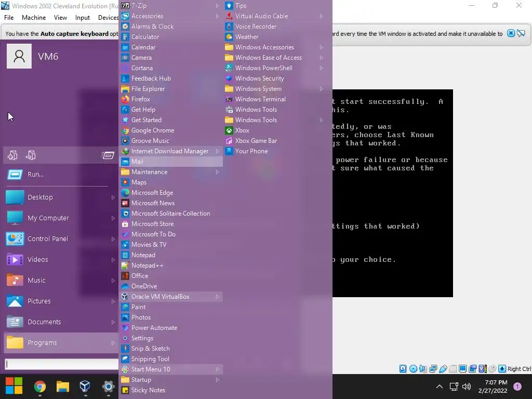Open Microsoft Solitaire Collection
The height and width of the screenshot is (399, 532).
(170, 214)
